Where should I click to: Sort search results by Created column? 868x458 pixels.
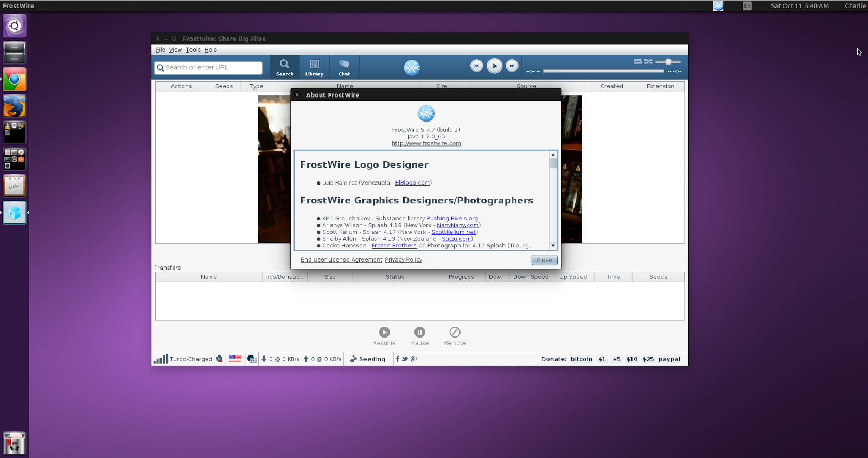(x=612, y=86)
